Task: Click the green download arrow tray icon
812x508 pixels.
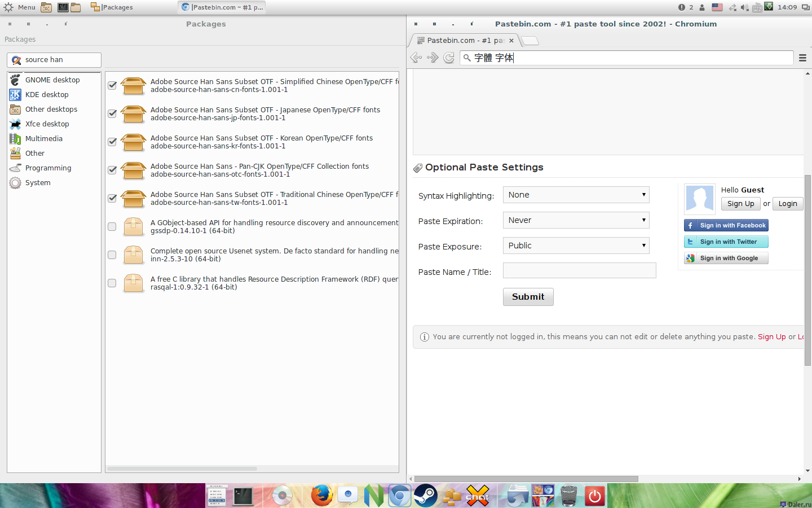Action: tap(769, 6)
